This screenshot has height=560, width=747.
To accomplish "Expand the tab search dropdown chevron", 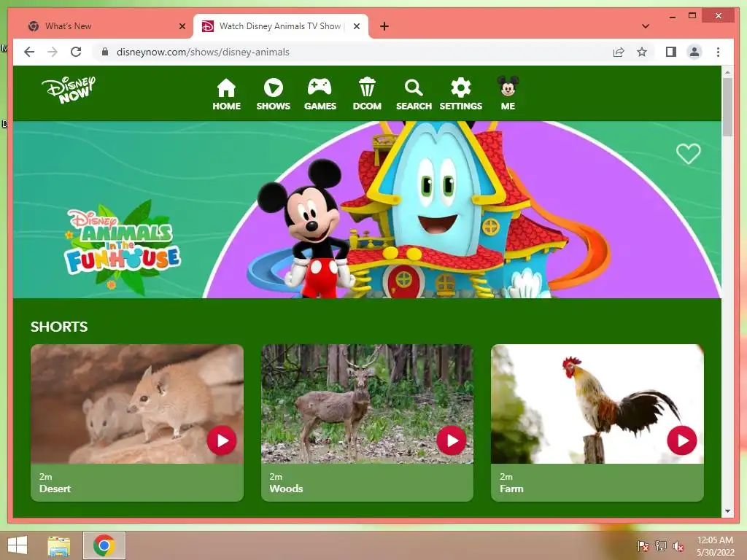I will click(x=646, y=26).
